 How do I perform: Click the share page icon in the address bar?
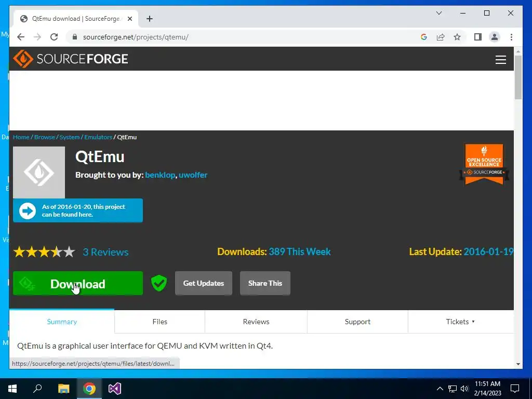[x=441, y=37]
